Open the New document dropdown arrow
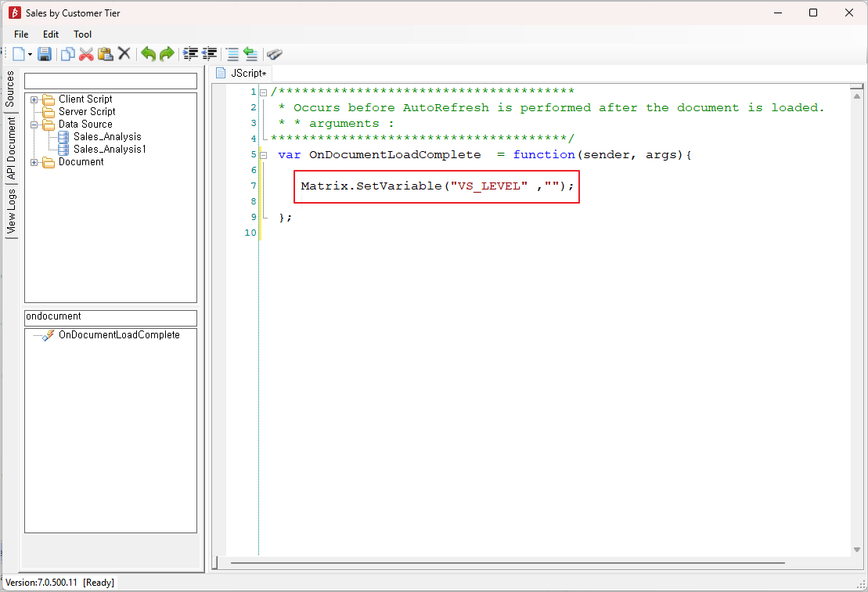Image resolution: width=868 pixels, height=592 pixels. tap(31, 55)
